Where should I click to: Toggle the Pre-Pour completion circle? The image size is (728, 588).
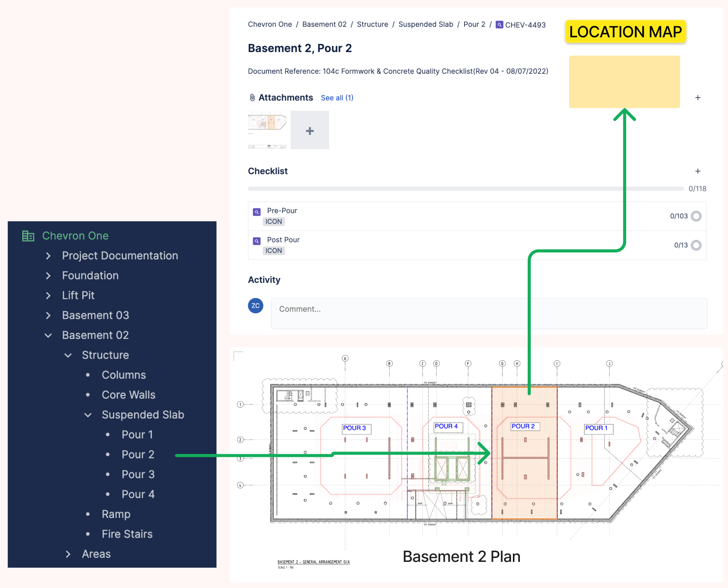pos(696,216)
